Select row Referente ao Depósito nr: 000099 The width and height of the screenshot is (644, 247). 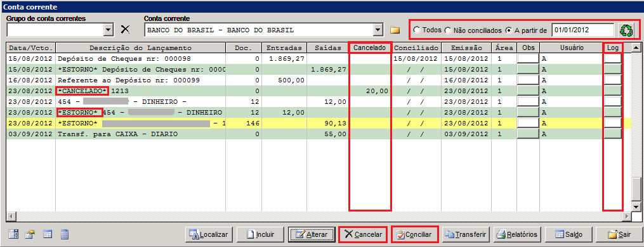[319, 80]
